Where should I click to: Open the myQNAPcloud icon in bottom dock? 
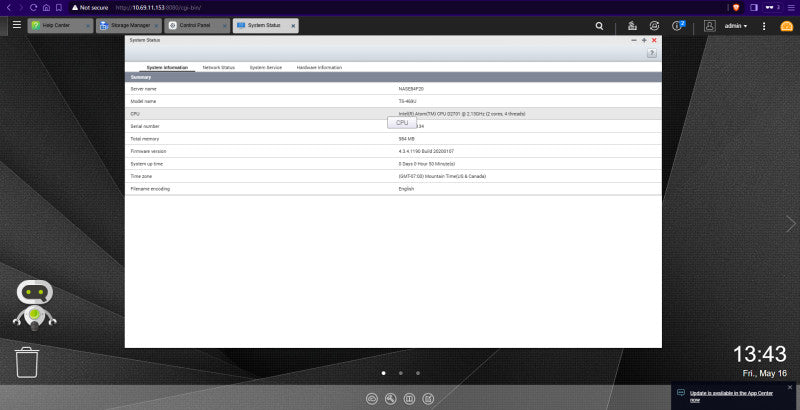(372, 399)
